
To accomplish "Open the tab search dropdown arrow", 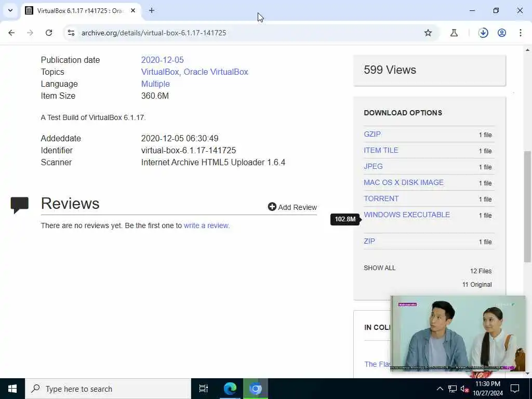I will [x=10, y=10].
